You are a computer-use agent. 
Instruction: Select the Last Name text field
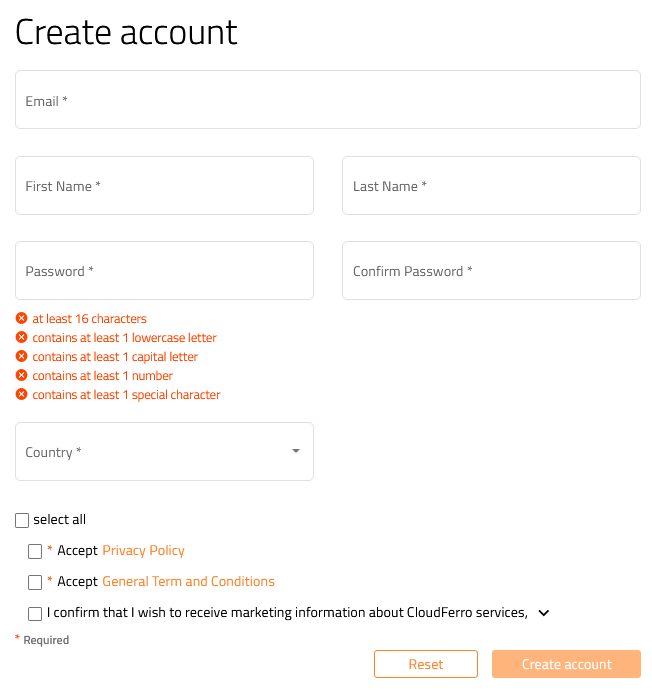click(491, 186)
